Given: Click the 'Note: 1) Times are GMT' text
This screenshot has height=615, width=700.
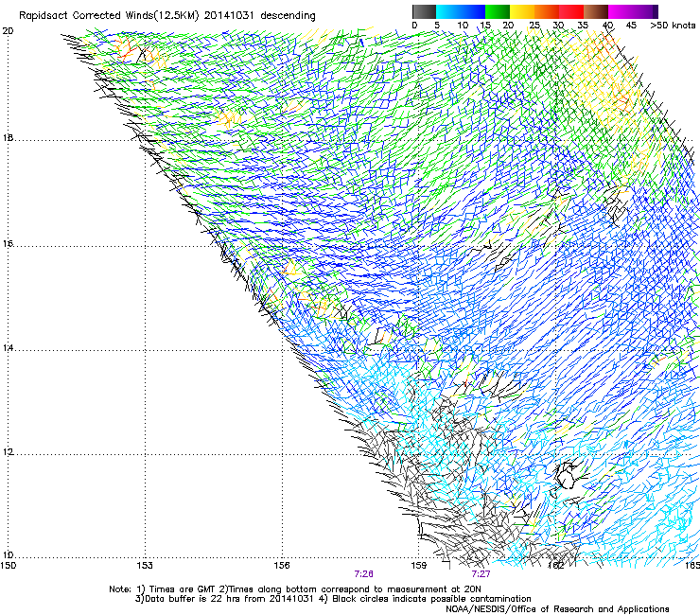Looking at the screenshot, I should tap(163, 589).
